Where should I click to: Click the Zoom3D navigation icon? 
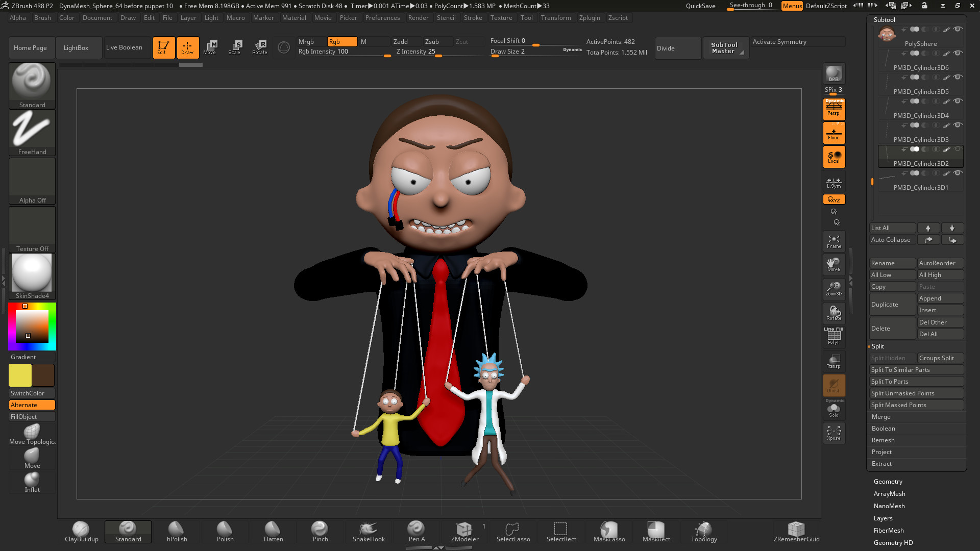834,289
